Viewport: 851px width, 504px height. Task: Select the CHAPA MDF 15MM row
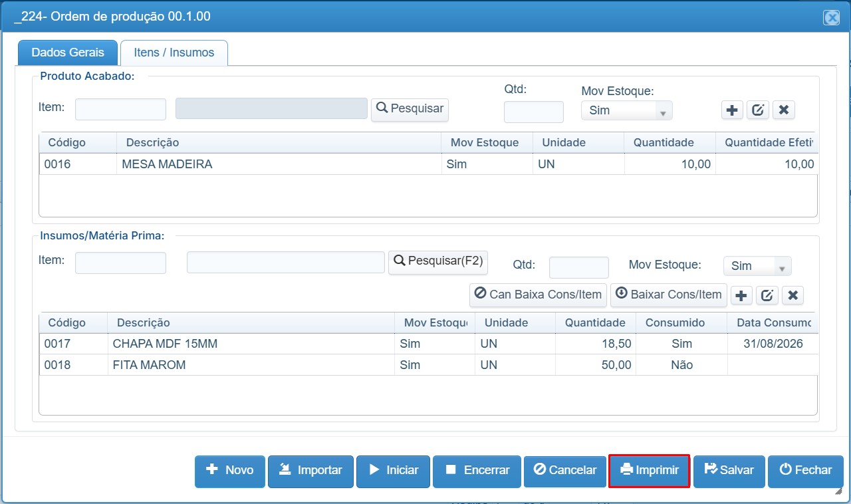pos(427,344)
